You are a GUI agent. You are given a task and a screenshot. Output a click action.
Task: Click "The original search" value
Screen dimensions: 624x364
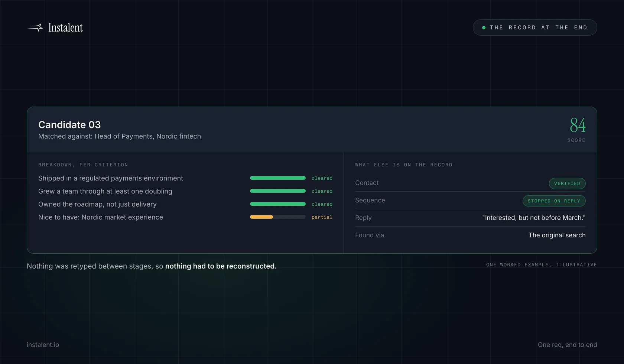coord(557,235)
